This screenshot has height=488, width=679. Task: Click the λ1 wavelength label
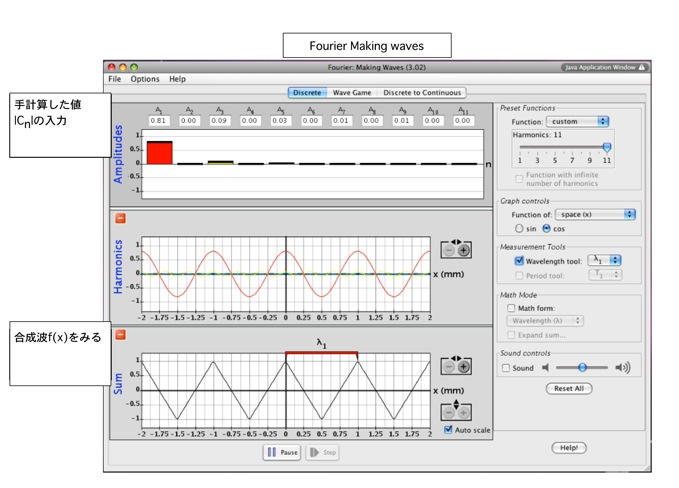click(321, 344)
